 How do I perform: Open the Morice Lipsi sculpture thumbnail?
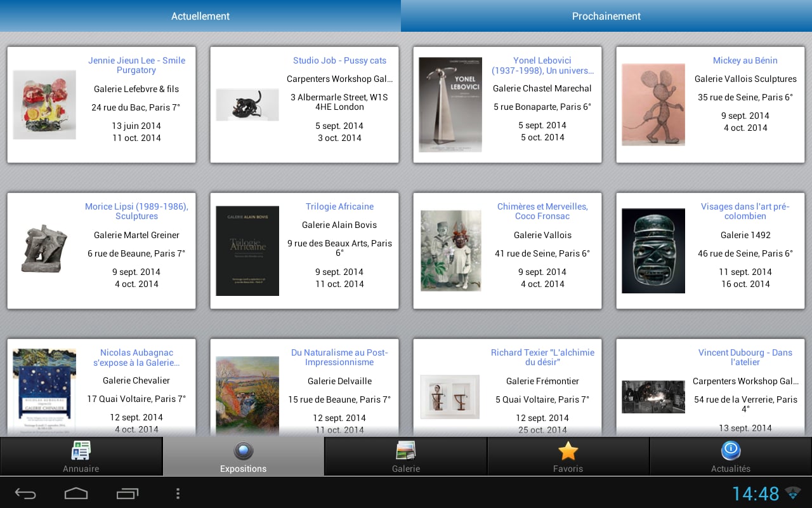coord(44,249)
